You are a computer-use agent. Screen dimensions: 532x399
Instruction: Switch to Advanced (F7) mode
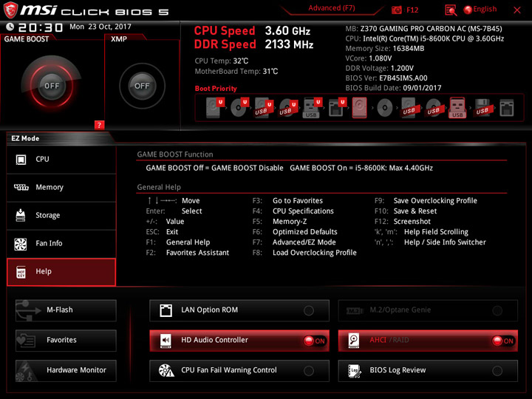(332, 8)
